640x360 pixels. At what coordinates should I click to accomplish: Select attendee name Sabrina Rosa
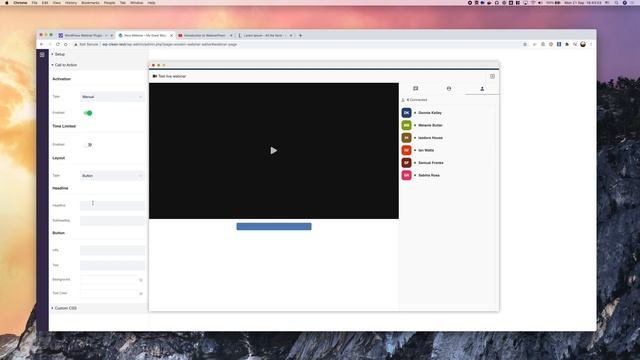[x=429, y=175]
